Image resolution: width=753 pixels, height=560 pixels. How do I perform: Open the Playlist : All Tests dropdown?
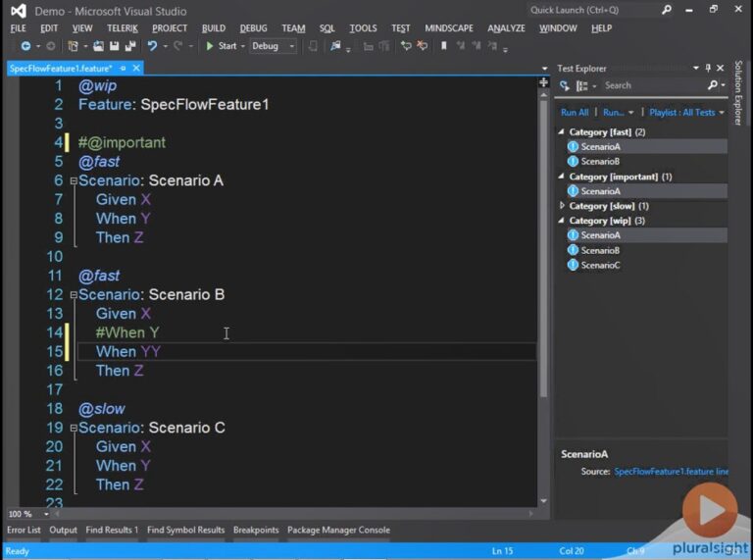coord(686,113)
